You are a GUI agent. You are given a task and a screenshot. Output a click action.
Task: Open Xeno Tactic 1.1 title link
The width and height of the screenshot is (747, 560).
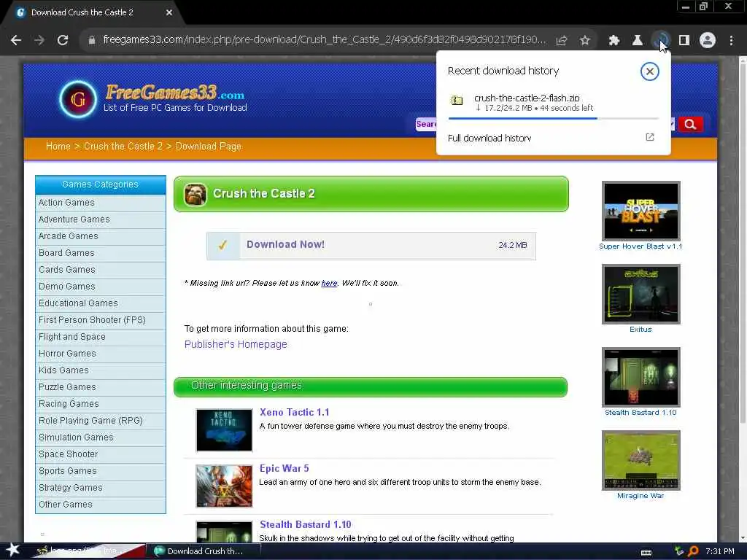coord(295,413)
